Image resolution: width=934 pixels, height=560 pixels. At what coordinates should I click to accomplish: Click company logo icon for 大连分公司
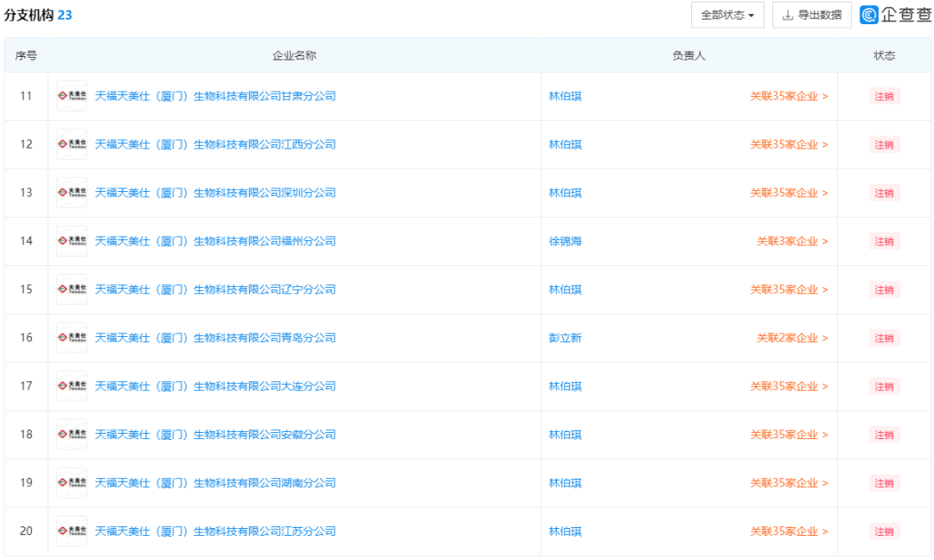tap(72, 385)
